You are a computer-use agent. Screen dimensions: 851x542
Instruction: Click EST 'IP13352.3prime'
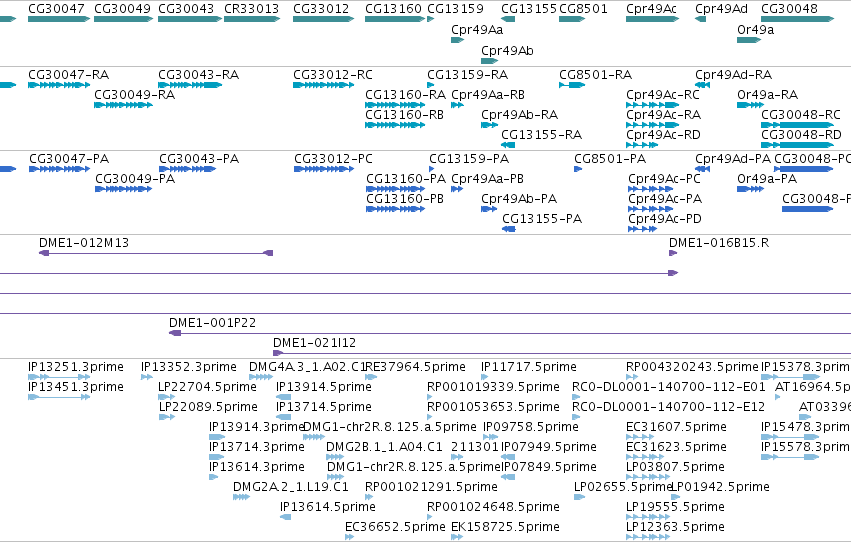pos(189,367)
